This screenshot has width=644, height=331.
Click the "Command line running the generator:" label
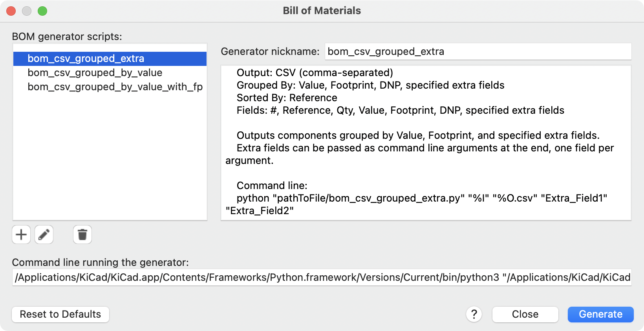[101, 262]
